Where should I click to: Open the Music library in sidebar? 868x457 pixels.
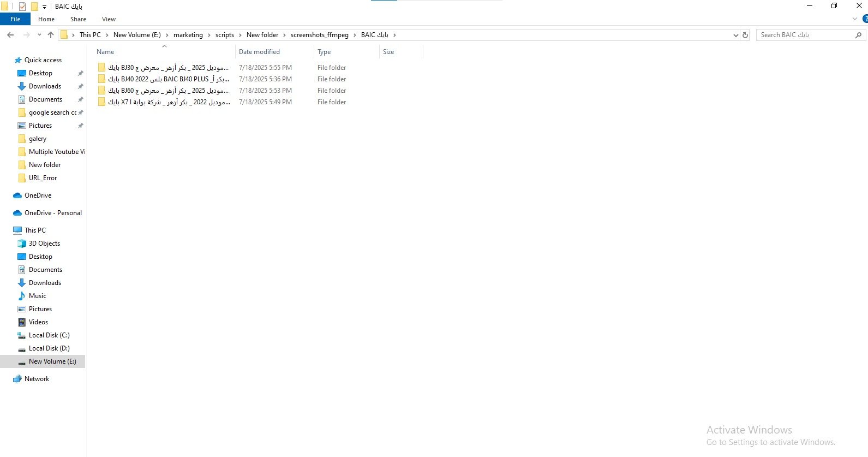tap(37, 296)
